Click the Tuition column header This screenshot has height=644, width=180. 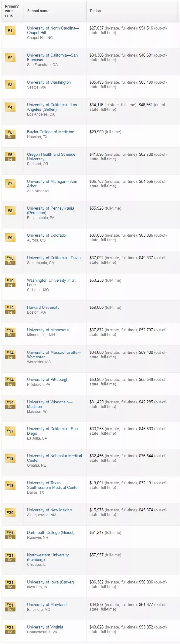tap(95, 11)
